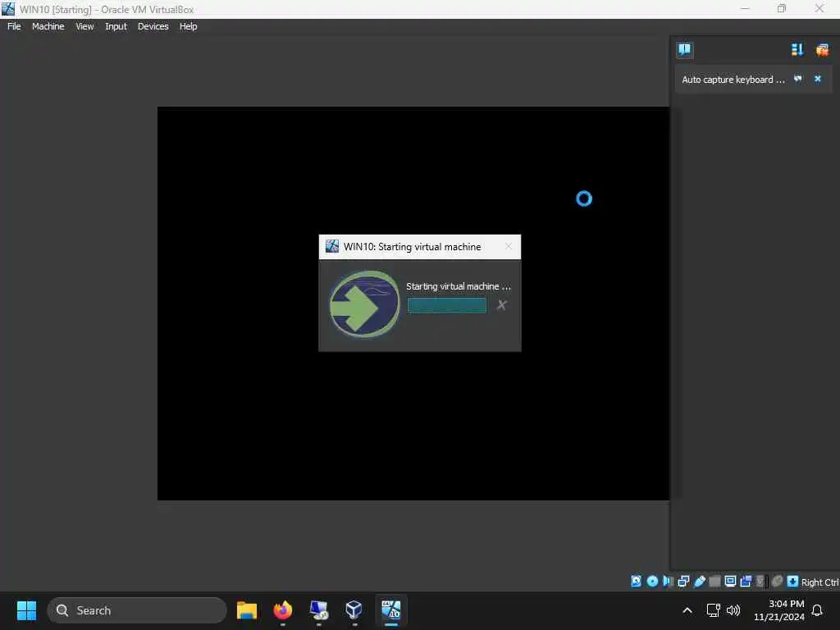Viewport: 840px width, 630px height.
Task: Click the network adapters status icon
Action: [683, 582]
